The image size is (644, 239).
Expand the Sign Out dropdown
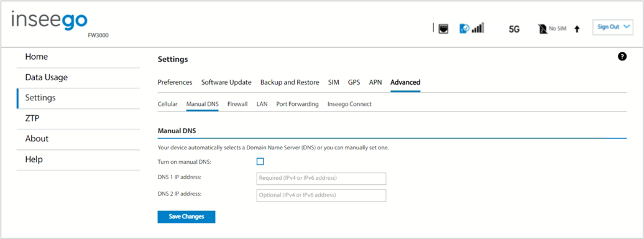pyautogui.click(x=613, y=27)
